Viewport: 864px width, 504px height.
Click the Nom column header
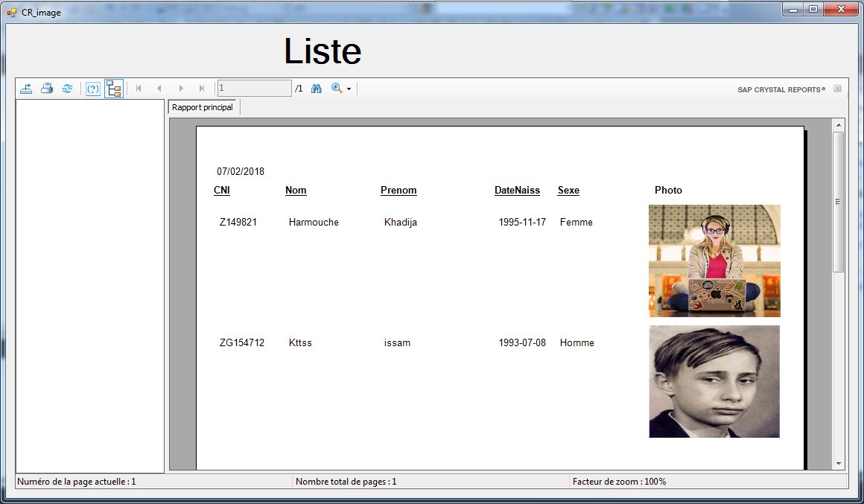[296, 190]
